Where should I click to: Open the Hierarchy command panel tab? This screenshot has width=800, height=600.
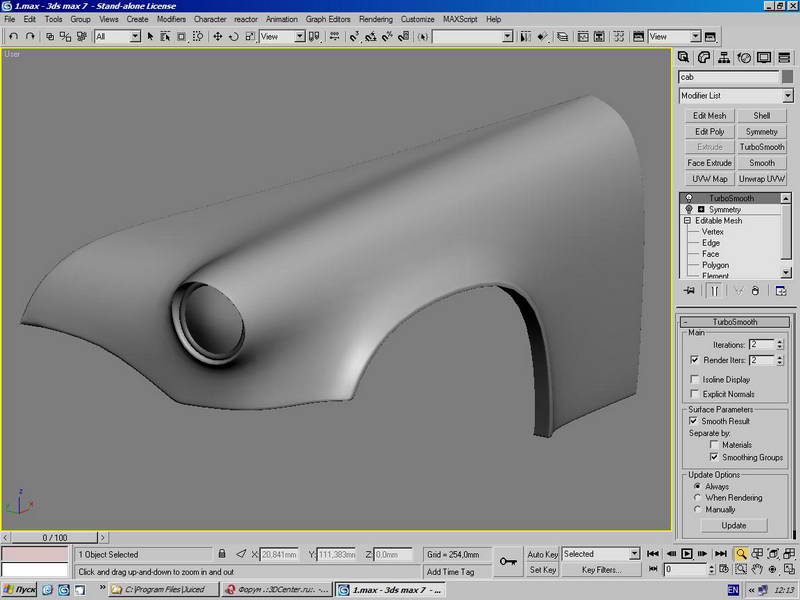pyautogui.click(x=723, y=58)
